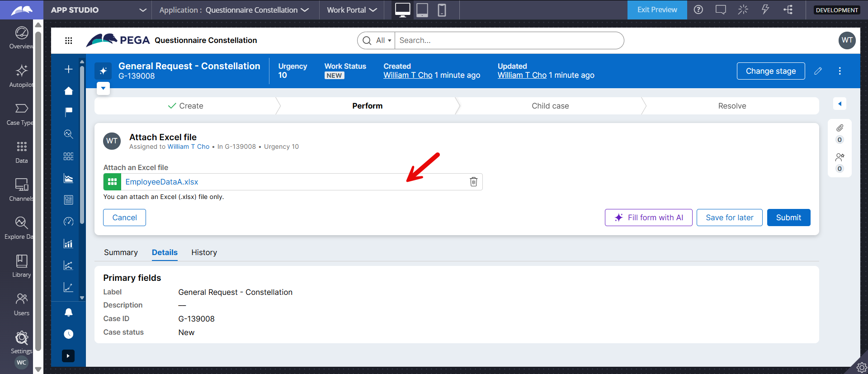The width and height of the screenshot is (868, 374).
Task: Open the chat comment icon in top toolbar
Action: [721, 9]
